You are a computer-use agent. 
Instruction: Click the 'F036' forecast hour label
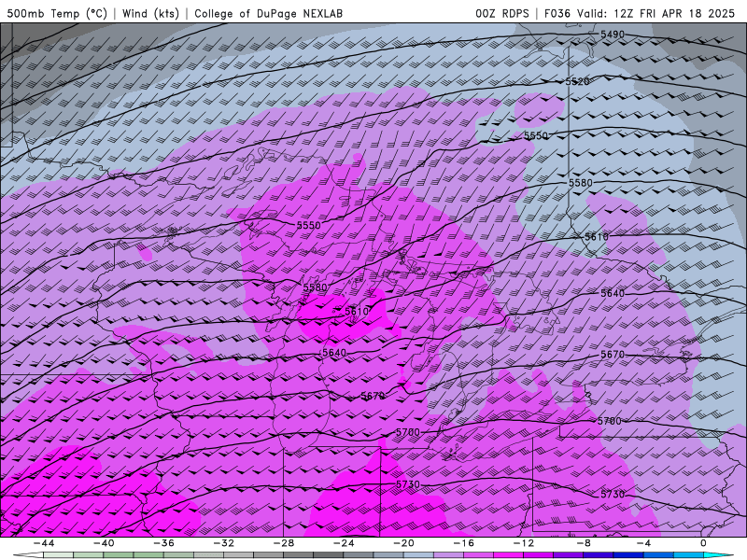557,13
